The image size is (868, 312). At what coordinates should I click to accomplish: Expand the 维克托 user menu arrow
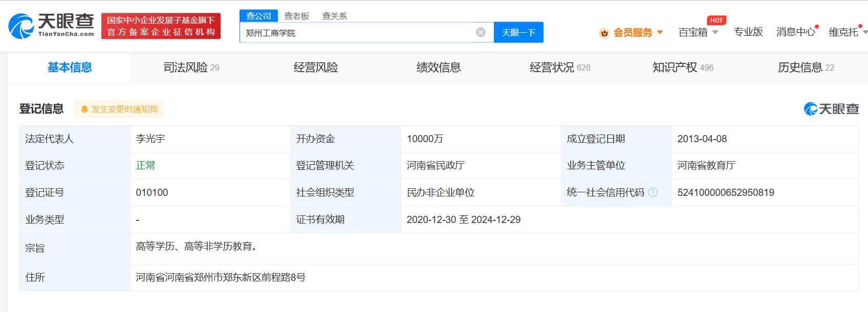click(x=865, y=32)
